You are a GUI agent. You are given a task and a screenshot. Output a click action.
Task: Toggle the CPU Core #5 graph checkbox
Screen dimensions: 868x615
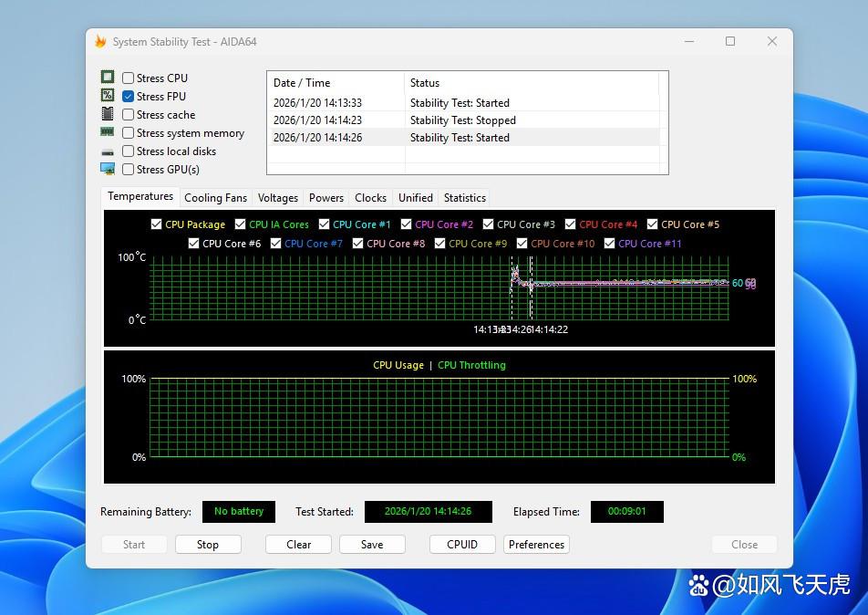(x=652, y=224)
